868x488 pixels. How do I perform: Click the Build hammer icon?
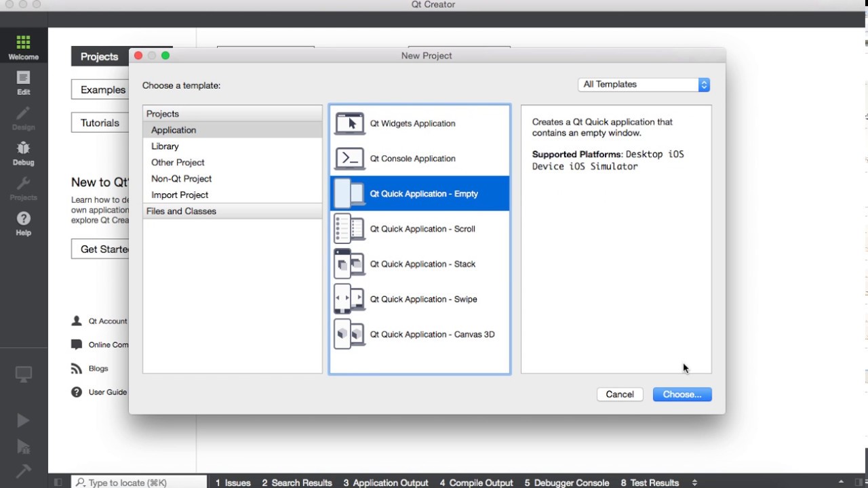pos(23,470)
